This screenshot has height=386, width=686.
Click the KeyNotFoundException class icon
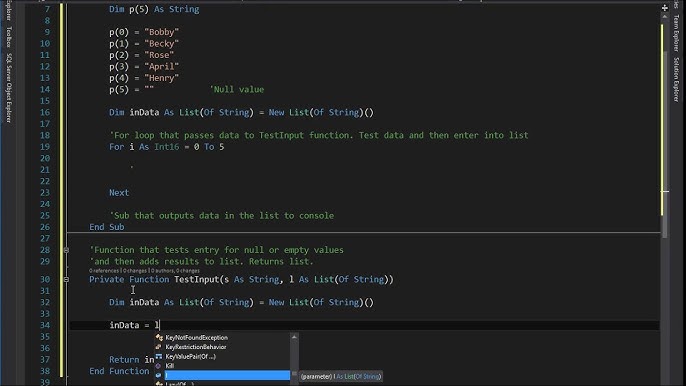[159, 337]
